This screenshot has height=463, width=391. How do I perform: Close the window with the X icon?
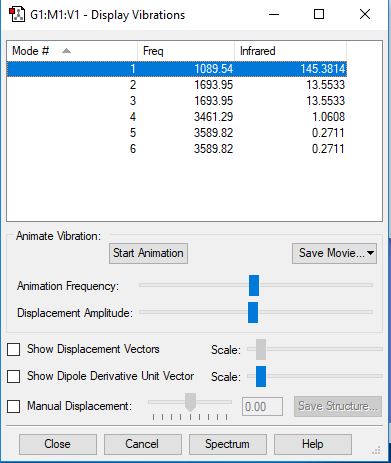pos(365,14)
